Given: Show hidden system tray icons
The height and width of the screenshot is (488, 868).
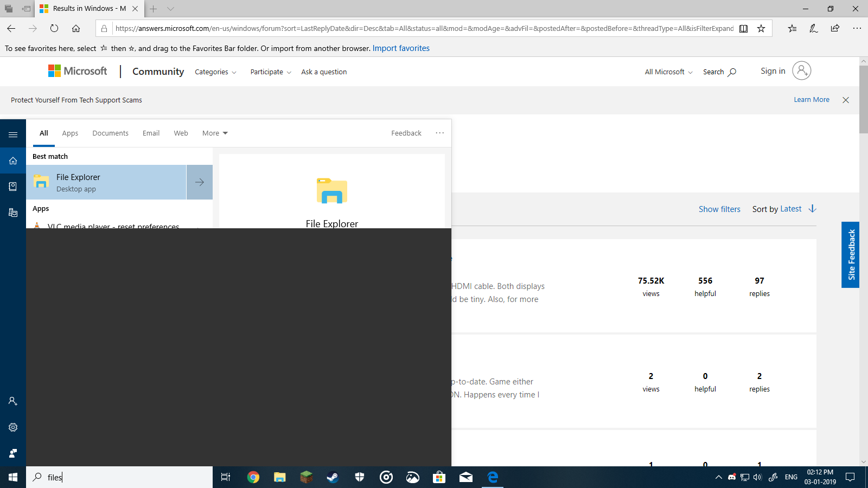Looking at the screenshot, I should pos(719,477).
